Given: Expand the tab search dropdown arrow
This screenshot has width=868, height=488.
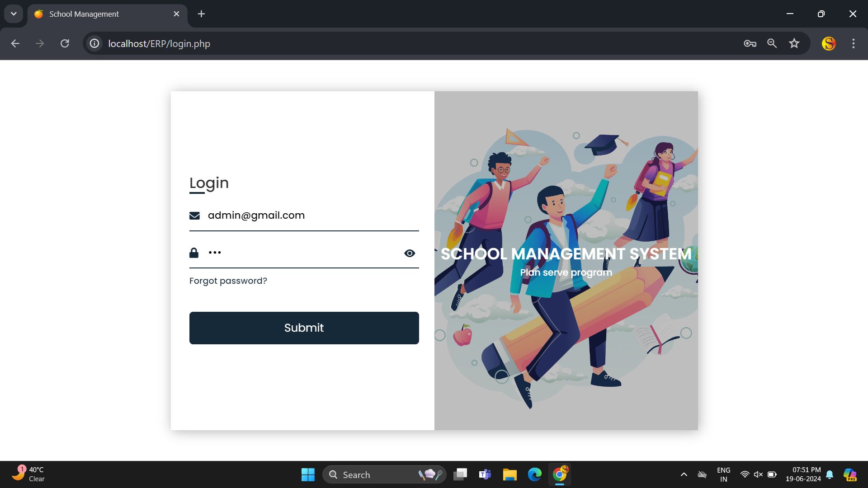Looking at the screenshot, I should (14, 14).
